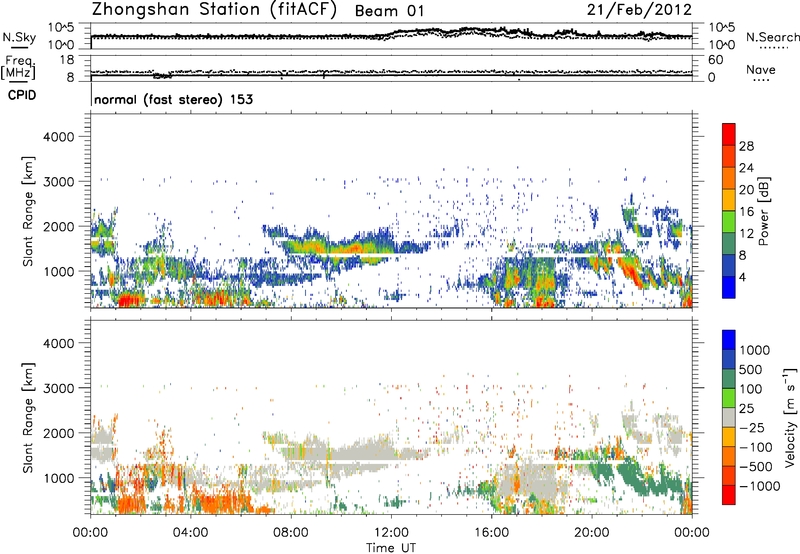Viewport: 800px width, 554px height.
Task: Click the velocity colorbar value '1000'
Action: (x=755, y=350)
